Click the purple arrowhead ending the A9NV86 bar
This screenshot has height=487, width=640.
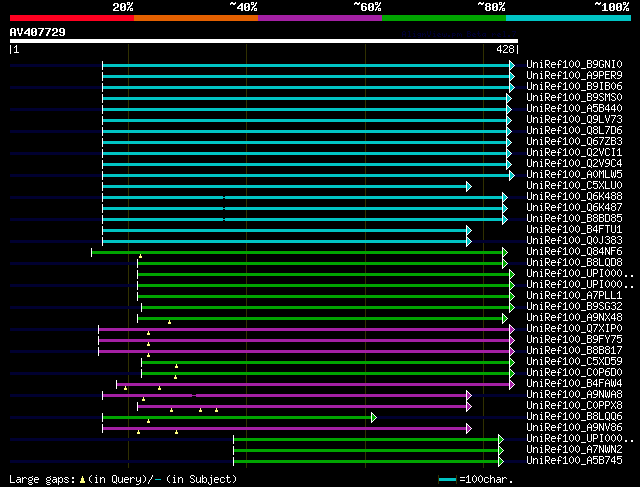click(x=469, y=429)
